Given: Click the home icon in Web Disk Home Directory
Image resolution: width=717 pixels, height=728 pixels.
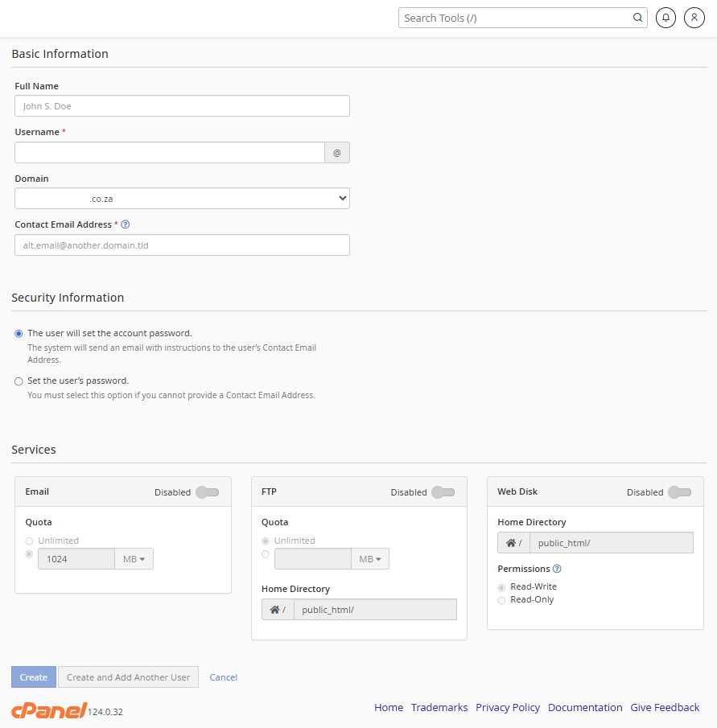Looking at the screenshot, I should pos(513,542).
